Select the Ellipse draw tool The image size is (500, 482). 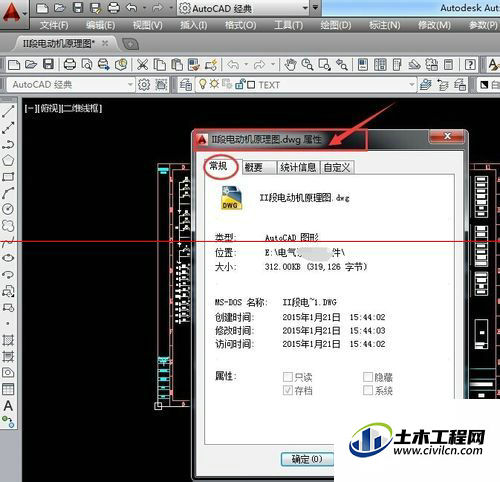coord(8,258)
